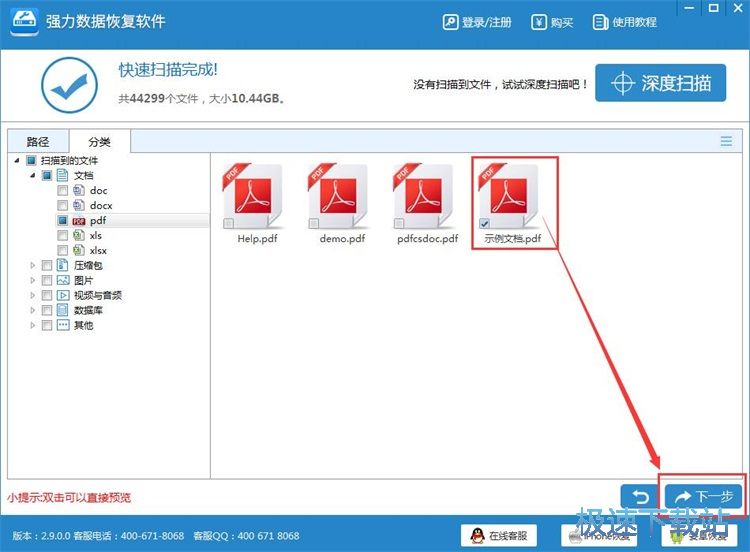
Task: Click the pdf type icon in tree
Action: [x=79, y=221]
